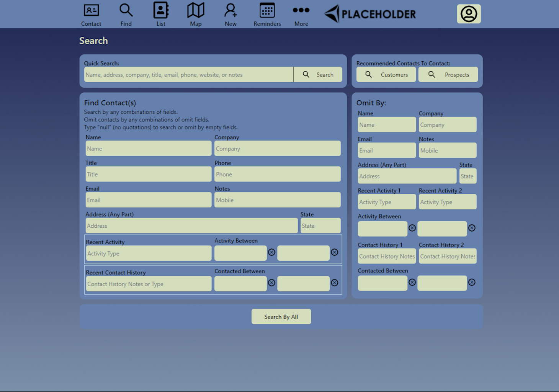Open the List address book icon

161,10
